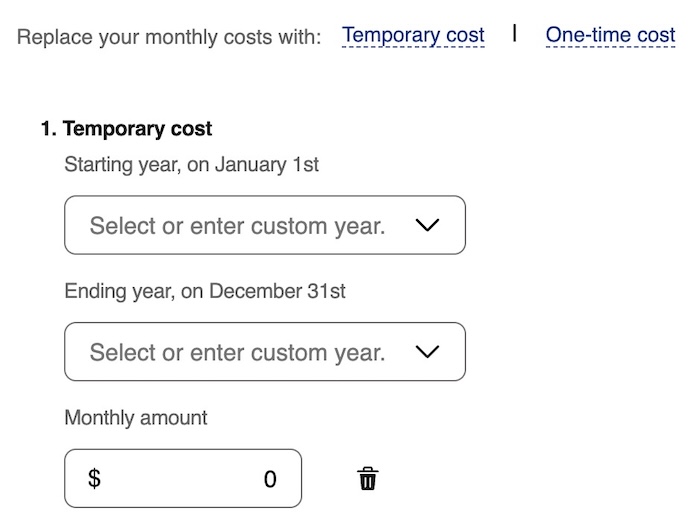Click the "January 1st" text in the label
The width and height of the screenshot is (700, 526).
click(266, 164)
